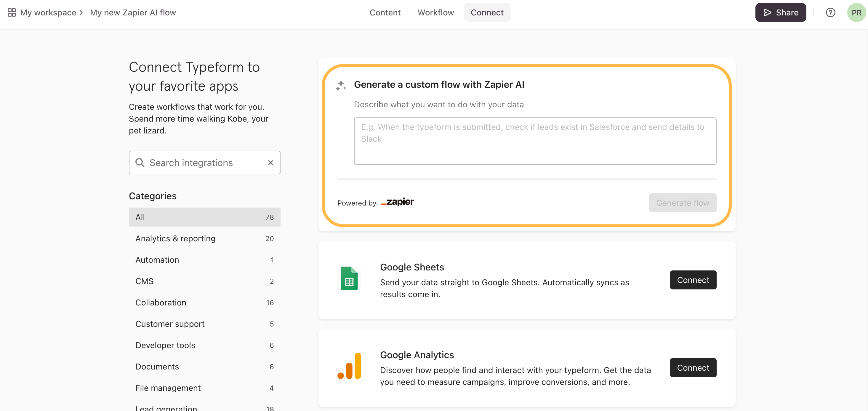Click the Google Analytics logo icon
Image resolution: width=868 pixels, height=411 pixels.
(x=349, y=366)
